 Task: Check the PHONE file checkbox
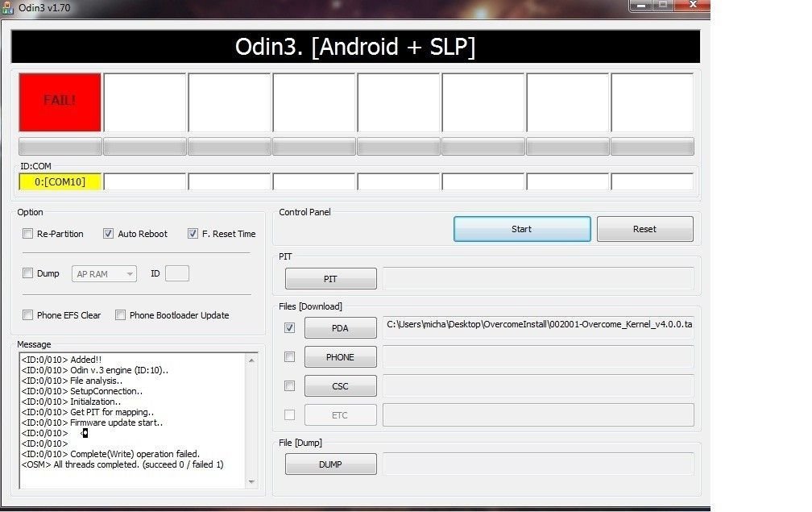289,357
